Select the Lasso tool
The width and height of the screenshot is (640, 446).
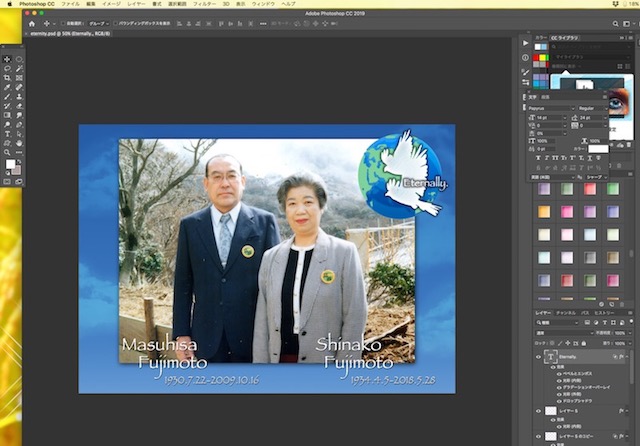7,69
